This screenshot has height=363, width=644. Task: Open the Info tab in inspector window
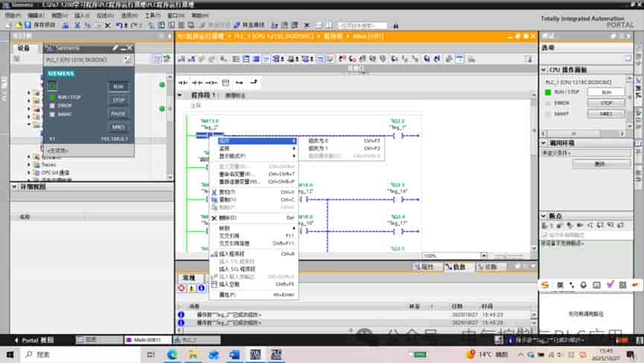click(x=456, y=267)
